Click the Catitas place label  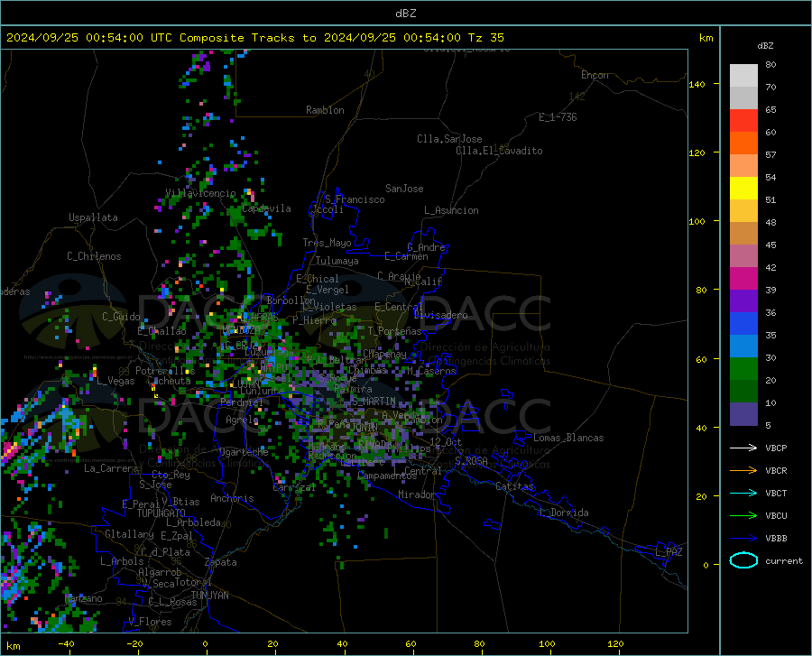(515, 486)
